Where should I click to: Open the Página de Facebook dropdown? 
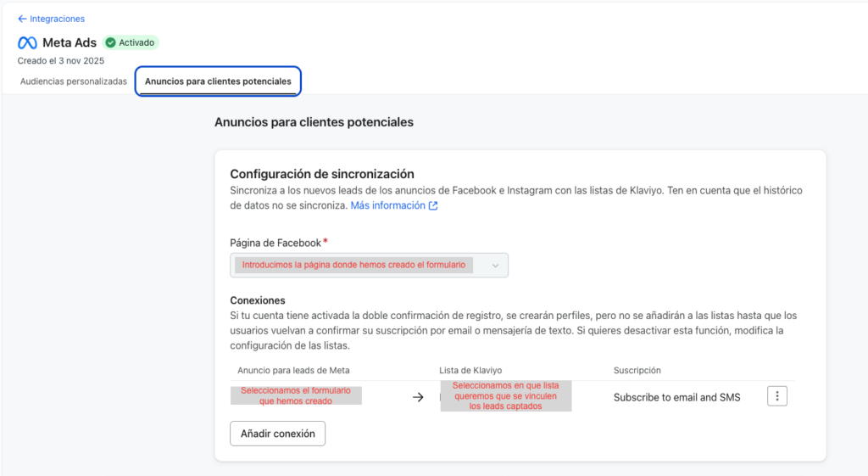(370, 266)
